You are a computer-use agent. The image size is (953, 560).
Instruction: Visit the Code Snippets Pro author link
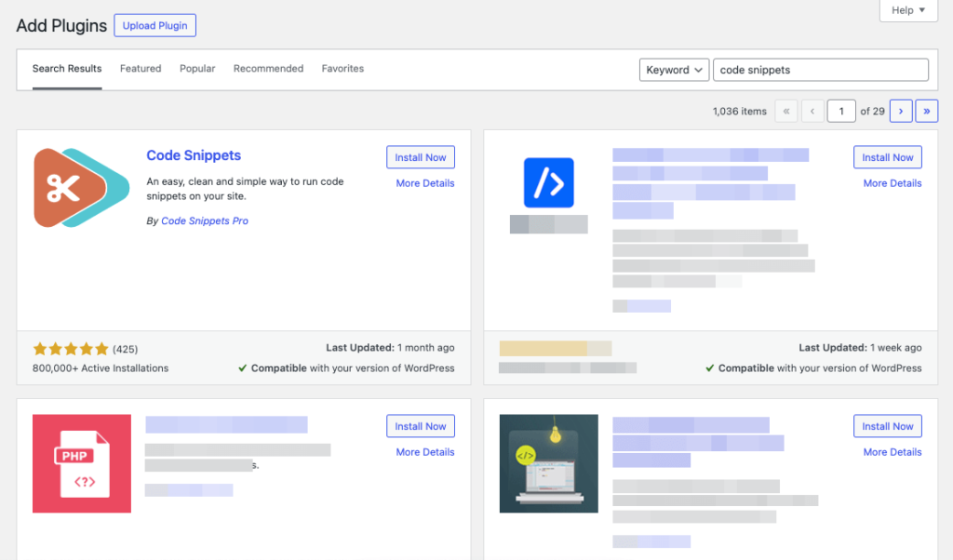[x=204, y=220]
